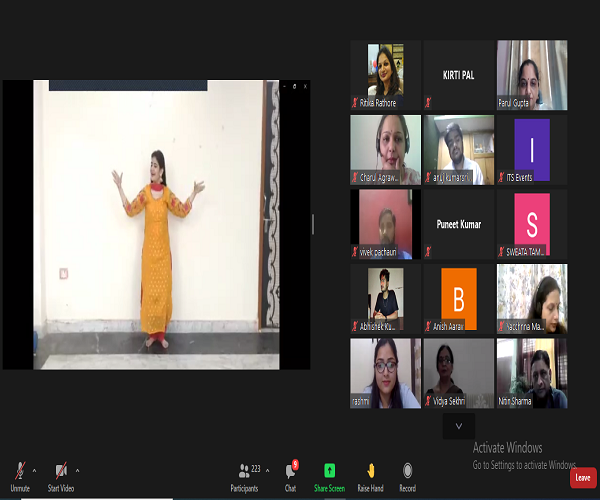The height and width of the screenshot is (500, 600).
Task: Click the shared screen panel divider handle
Action: point(313,224)
